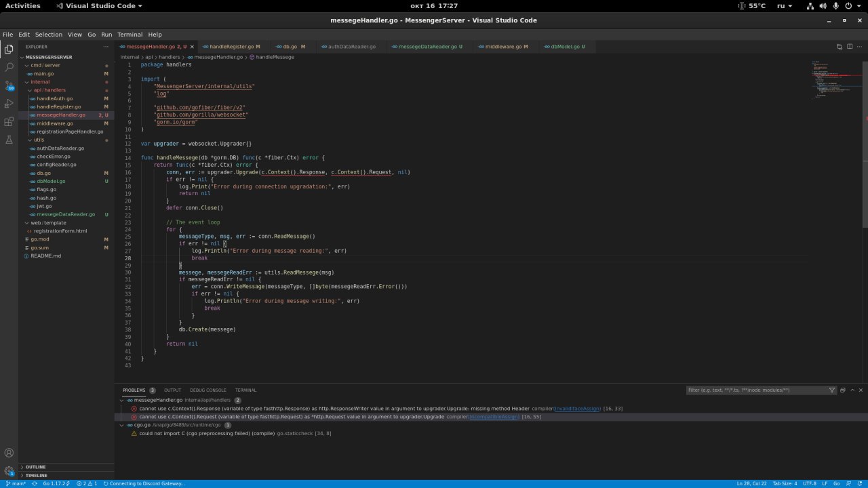Expand the OUTLINE section
The image size is (868, 488).
[x=35, y=467]
